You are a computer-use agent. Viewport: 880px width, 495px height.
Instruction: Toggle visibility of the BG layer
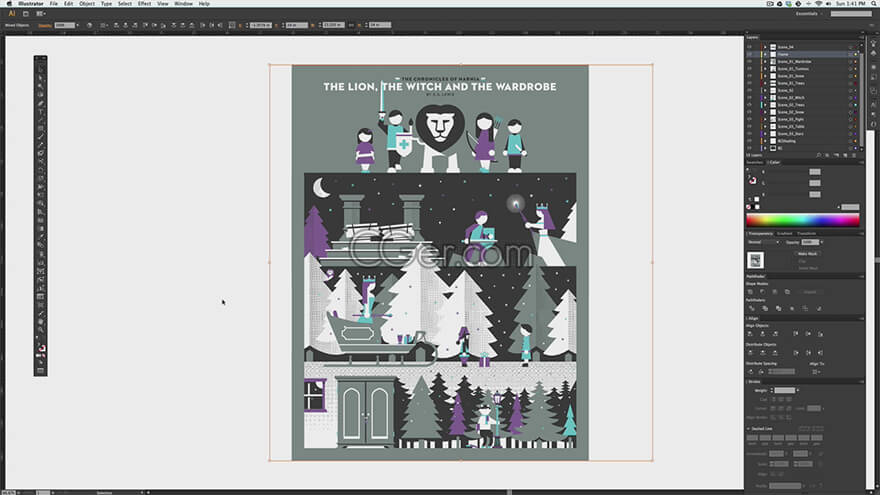pyautogui.click(x=749, y=148)
